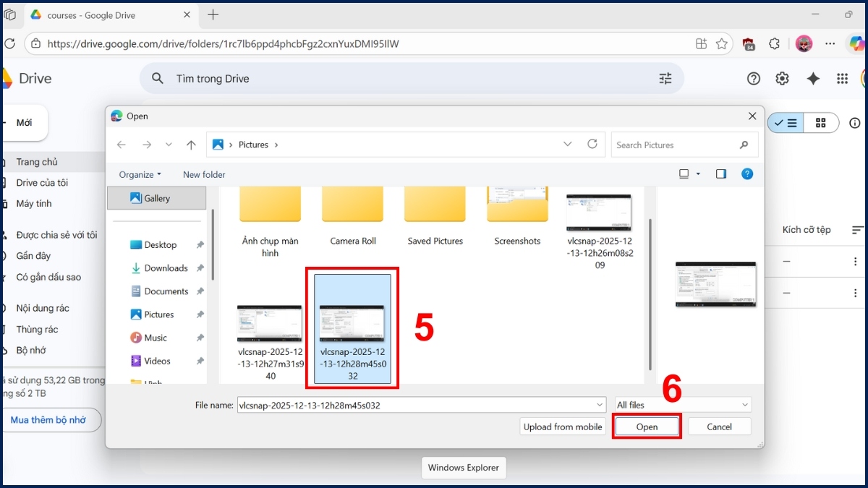868x488 pixels.
Task: Open Bộ nhớ in Drive sidebar
Action: (31, 350)
